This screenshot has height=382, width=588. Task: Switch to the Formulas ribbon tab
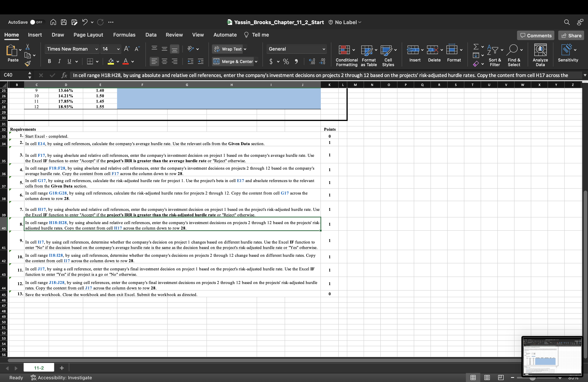pos(124,35)
